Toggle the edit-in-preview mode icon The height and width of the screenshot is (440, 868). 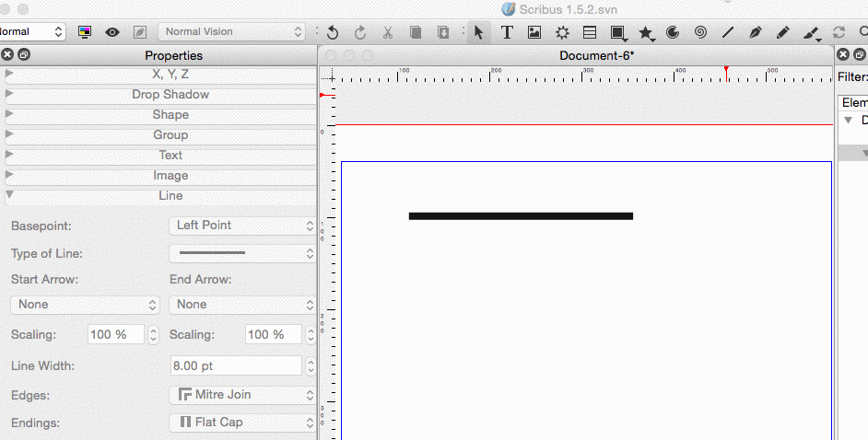click(x=140, y=32)
